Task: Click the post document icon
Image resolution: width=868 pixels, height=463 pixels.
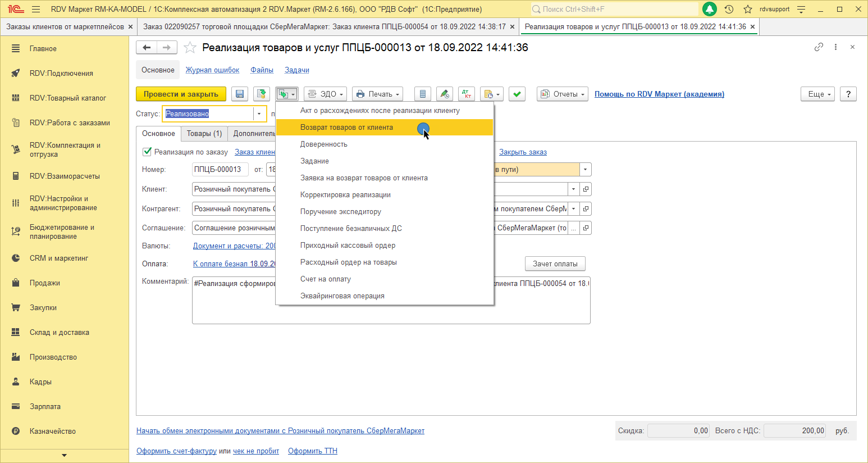Action: click(261, 94)
